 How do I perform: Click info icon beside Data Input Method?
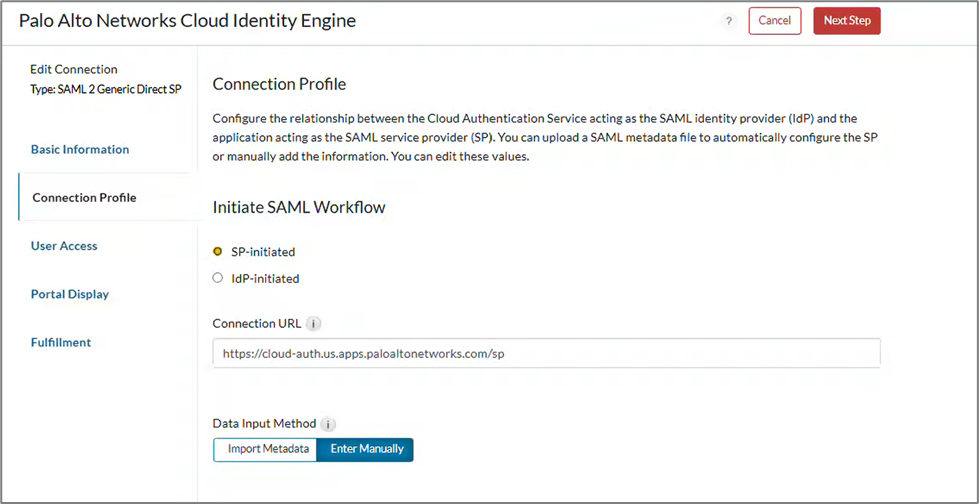(329, 424)
